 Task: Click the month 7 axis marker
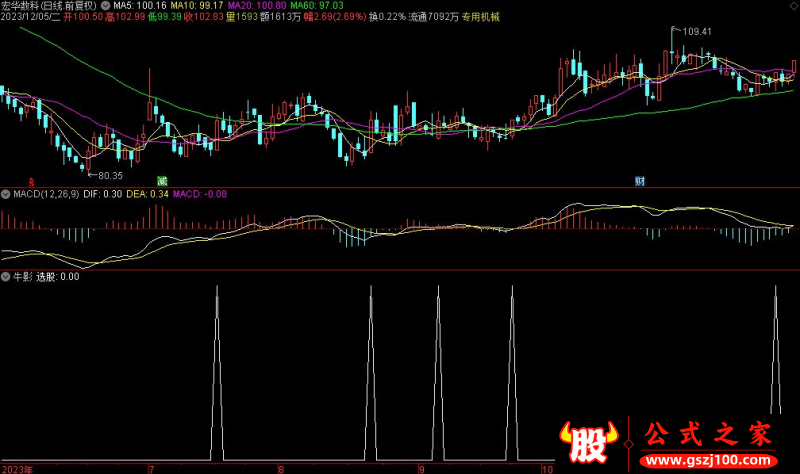pyautogui.click(x=152, y=469)
